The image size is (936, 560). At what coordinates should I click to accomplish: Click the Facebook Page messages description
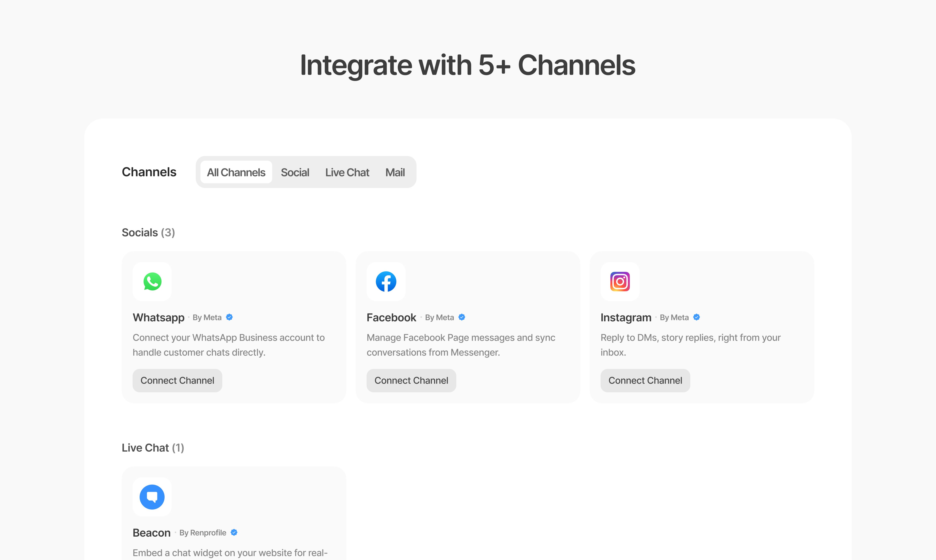(461, 345)
